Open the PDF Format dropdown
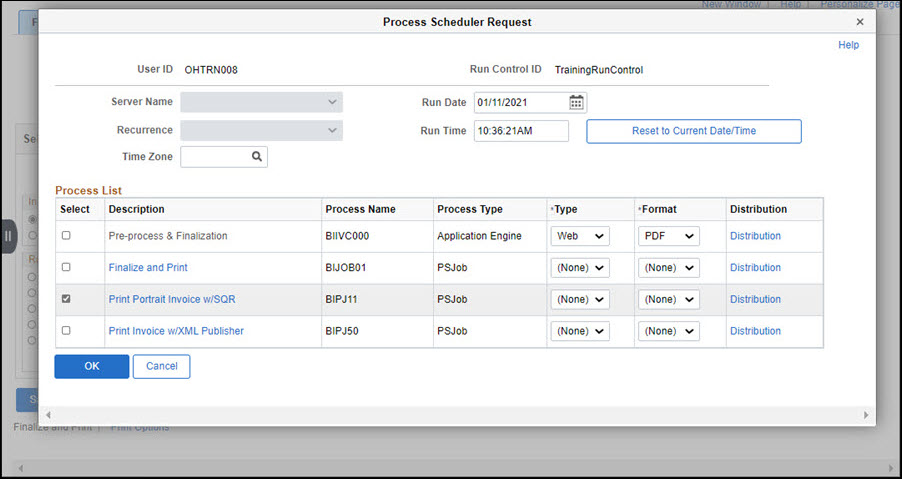This screenshot has width=902, height=479. [668, 236]
